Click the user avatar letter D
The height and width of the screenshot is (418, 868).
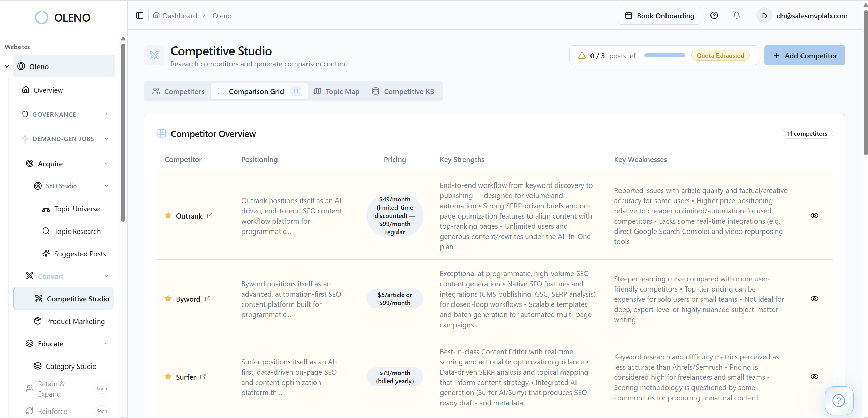764,16
